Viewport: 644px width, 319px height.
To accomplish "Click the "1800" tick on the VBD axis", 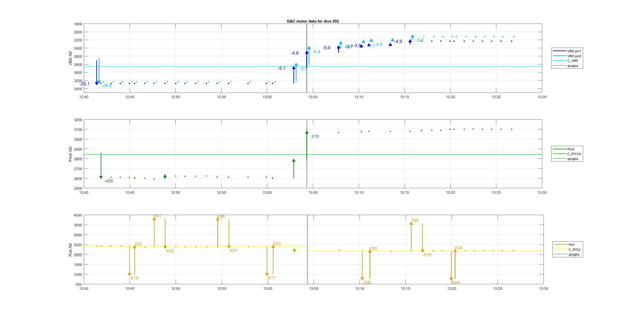I will (x=78, y=24).
